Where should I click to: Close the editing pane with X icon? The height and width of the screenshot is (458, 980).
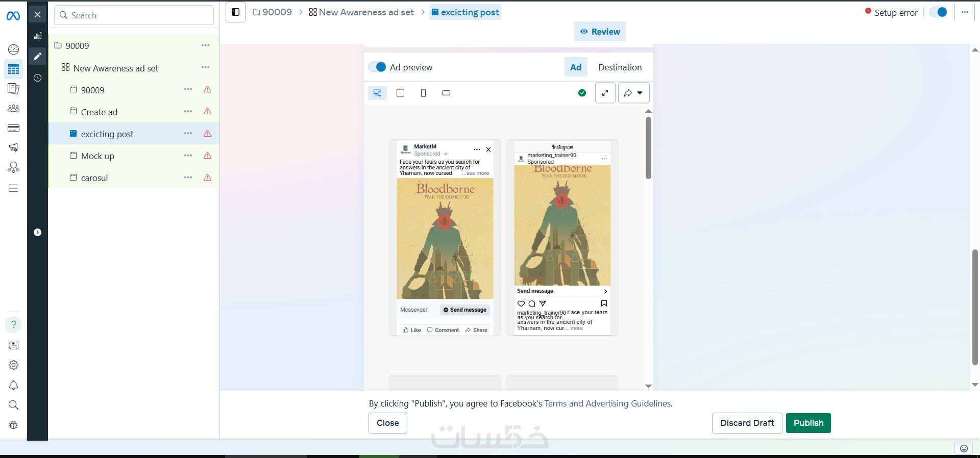pos(37,15)
